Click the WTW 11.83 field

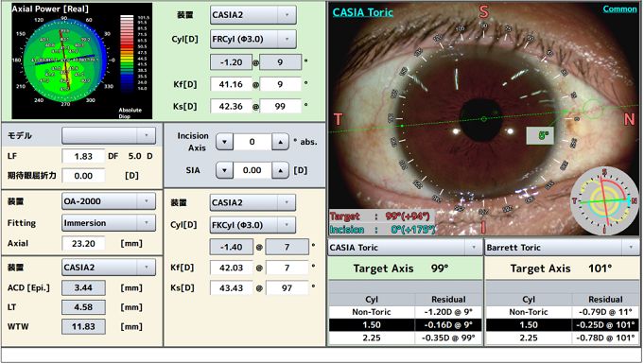pos(83,326)
